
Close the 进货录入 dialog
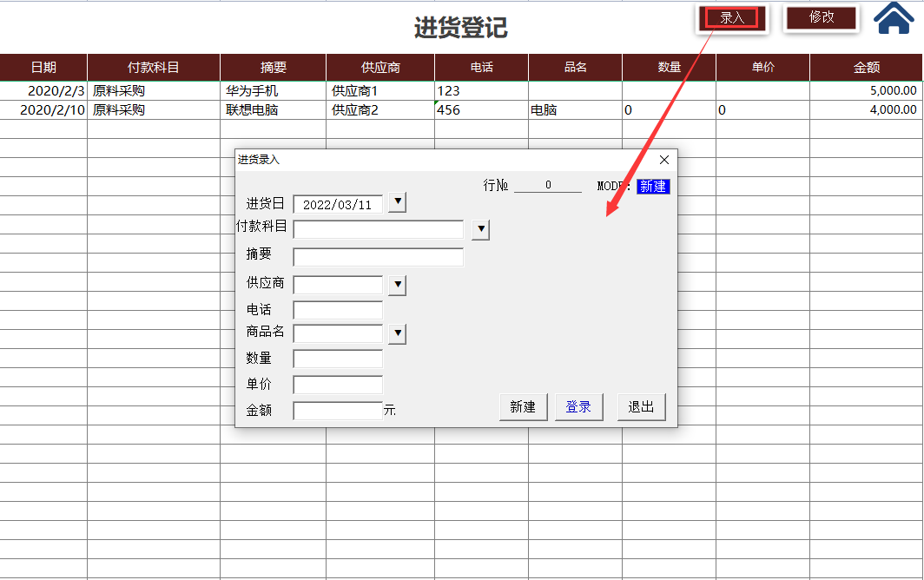coord(664,160)
